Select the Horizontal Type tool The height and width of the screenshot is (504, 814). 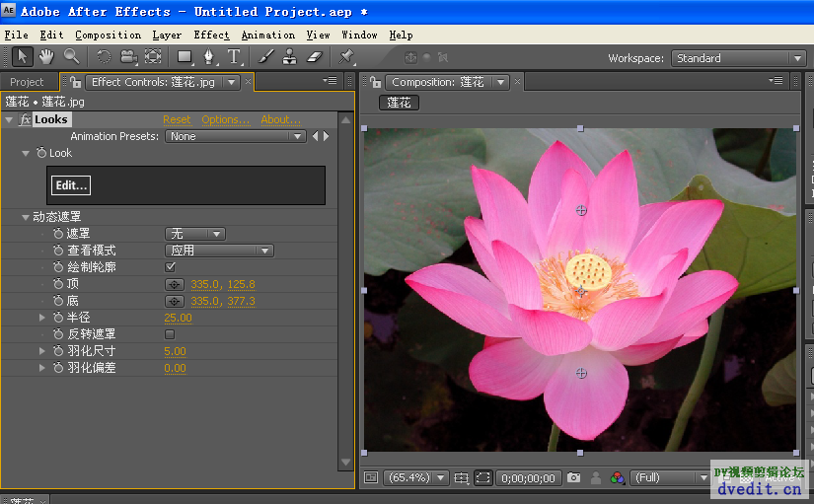pos(234,56)
